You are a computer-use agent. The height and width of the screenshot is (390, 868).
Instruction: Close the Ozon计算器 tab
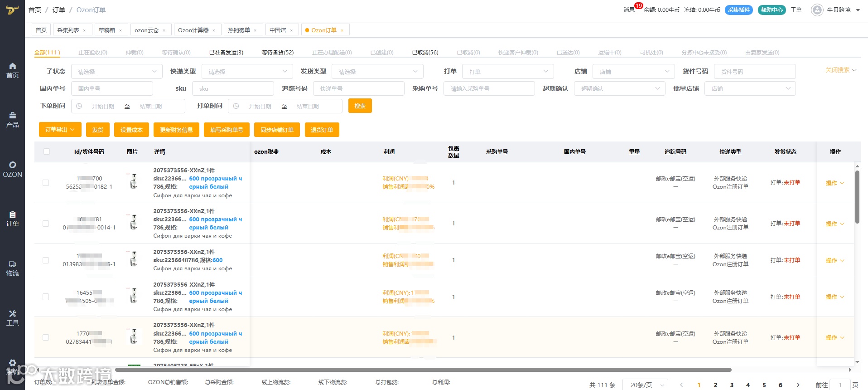click(214, 30)
